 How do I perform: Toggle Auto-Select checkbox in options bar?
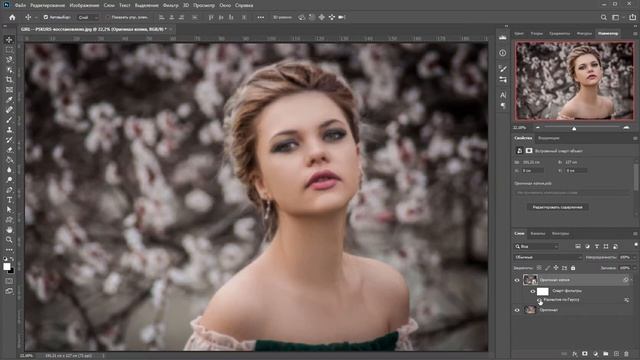click(46, 17)
